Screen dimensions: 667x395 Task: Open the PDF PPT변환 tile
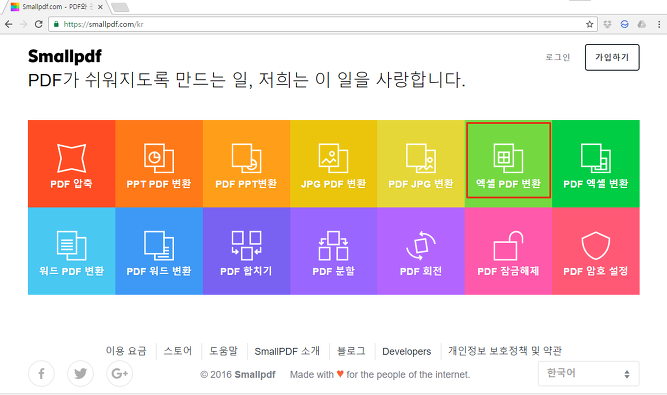tap(246, 164)
